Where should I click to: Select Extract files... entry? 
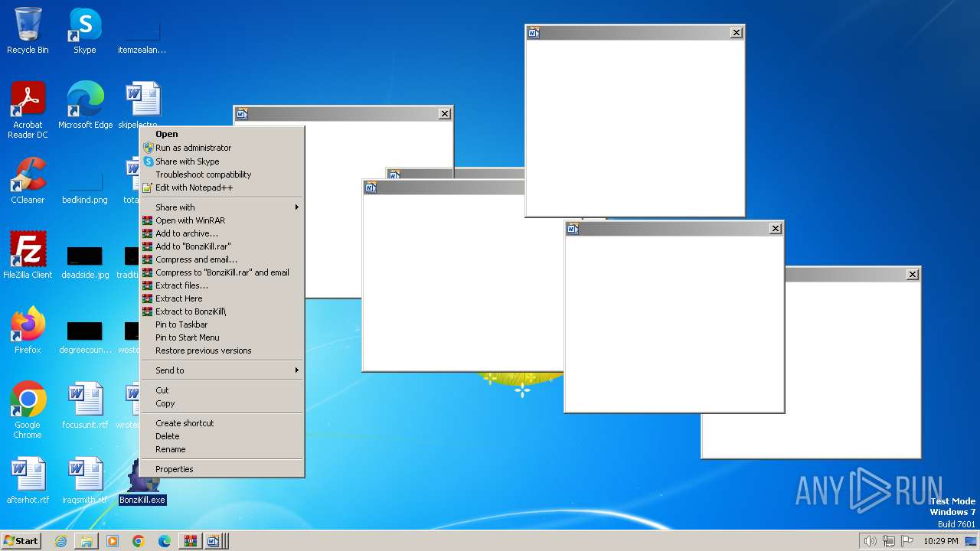(222, 285)
